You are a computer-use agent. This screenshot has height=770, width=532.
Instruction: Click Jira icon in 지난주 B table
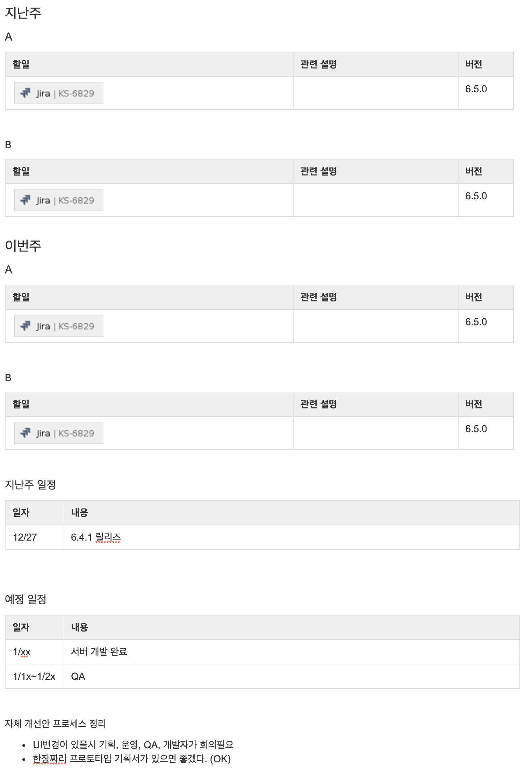[x=26, y=200]
